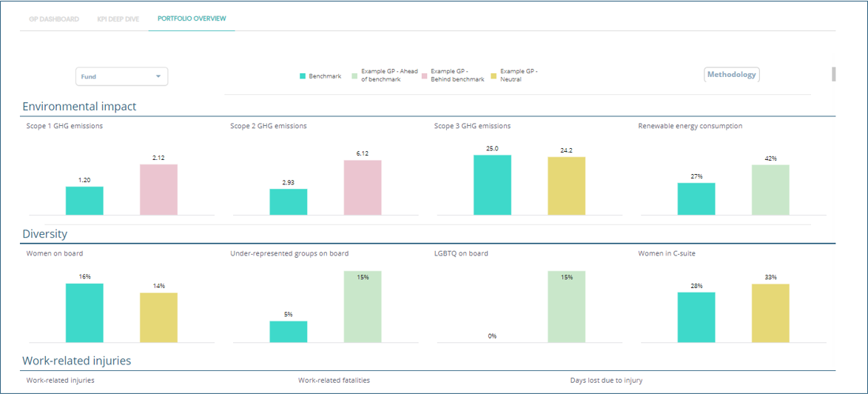Image resolution: width=868 pixels, height=394 pixels.
Task: Click the Scope 1 GHG 2.12 pink bar
Action: (x=158, y=190)
